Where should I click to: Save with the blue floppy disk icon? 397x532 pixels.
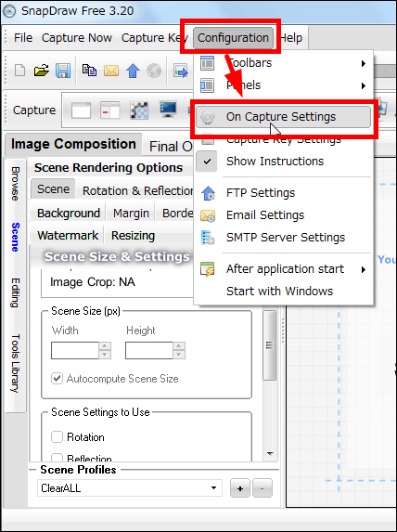click(63, 71)
